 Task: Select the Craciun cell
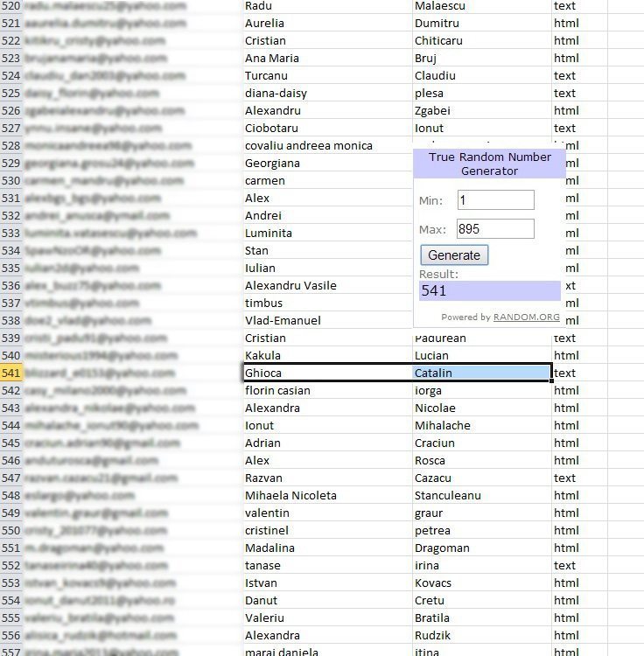(481, 443)
